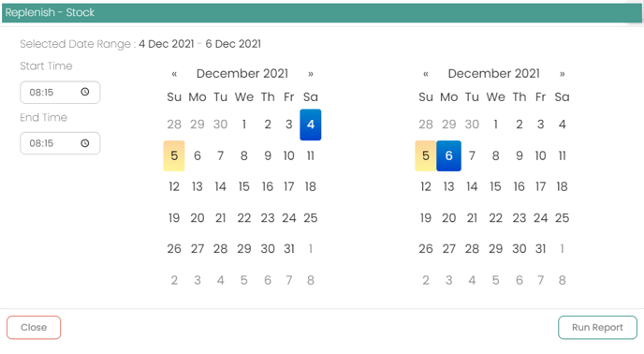Select highlighted end date 6 in right calendar
Screen dimensions: 644x354
448,155
